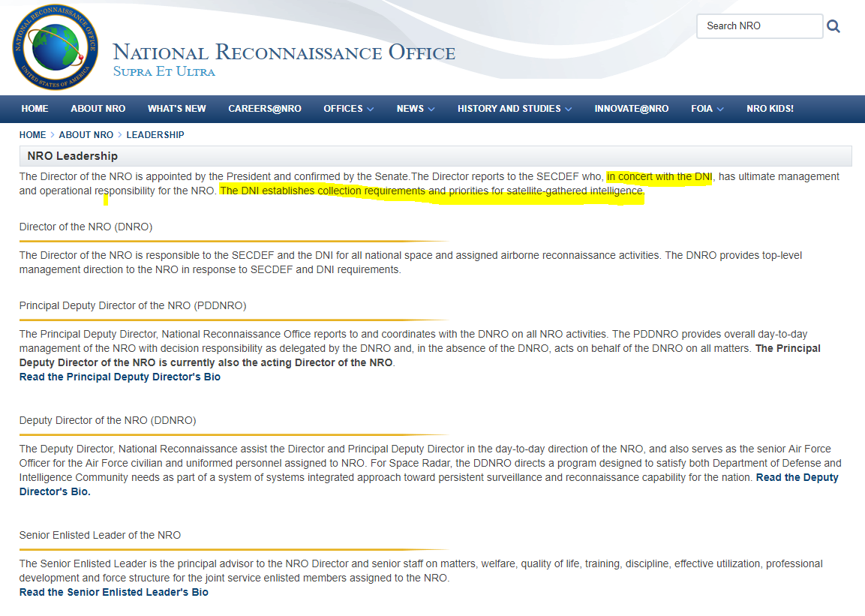
Task: Open the ABOUT NRO navigation menu
Action: pyautogui.click(x=98, y=109)
